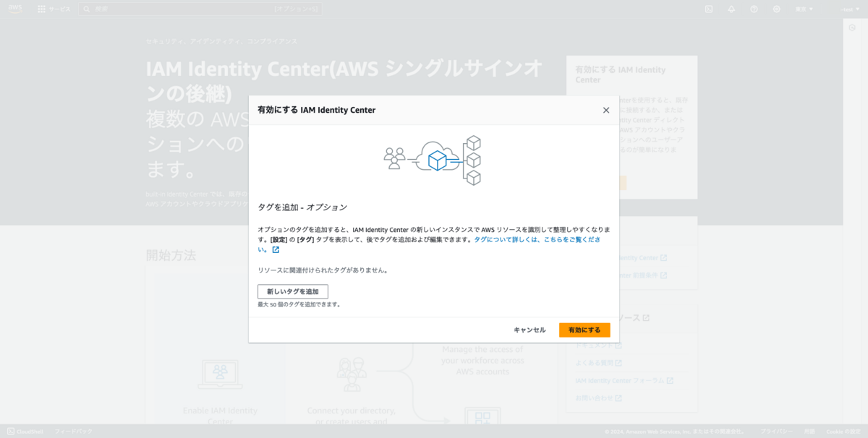The width and height of the screenshot is (868, 438).
Task: Open the よくある質問 link in the background page
Action: [598, 362]
